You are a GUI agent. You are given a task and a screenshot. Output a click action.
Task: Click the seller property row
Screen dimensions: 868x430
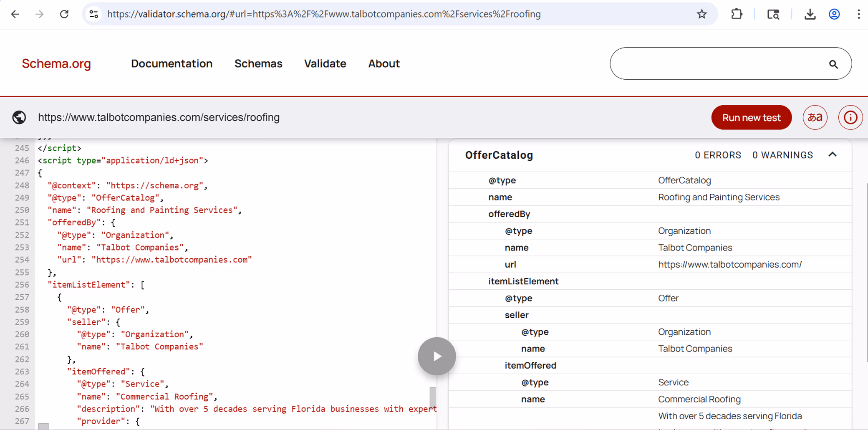pos(650,315)
